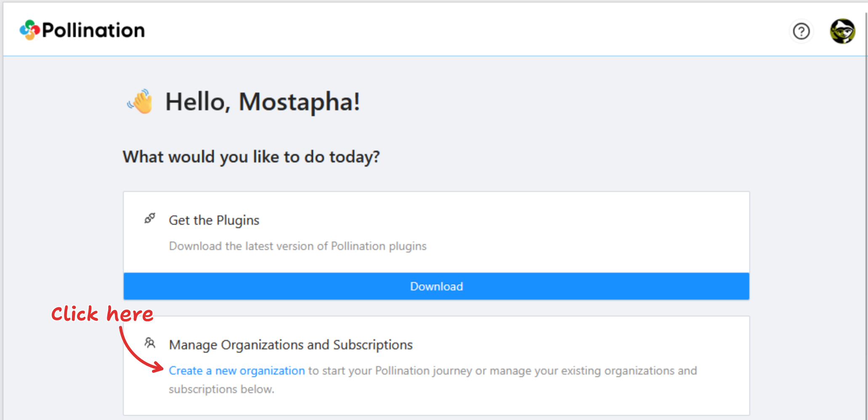Click the red "Click here" handwritten annotation

pyautogui.click(x=102, y=314)
